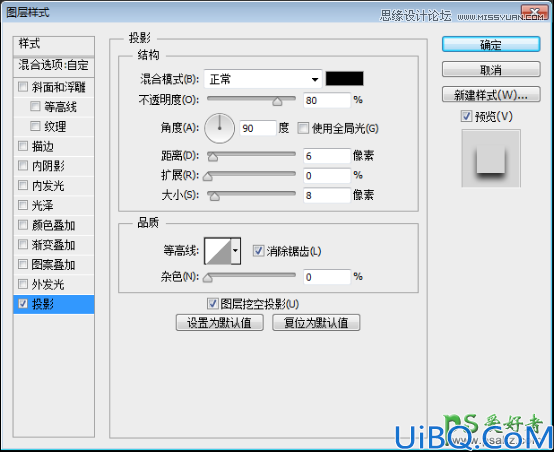Click the 不透明度 opacity slider handle

click(277, 102)
